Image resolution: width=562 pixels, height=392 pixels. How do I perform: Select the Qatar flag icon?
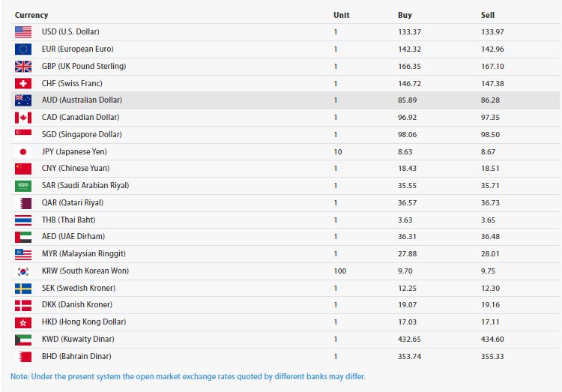(23, 203)
